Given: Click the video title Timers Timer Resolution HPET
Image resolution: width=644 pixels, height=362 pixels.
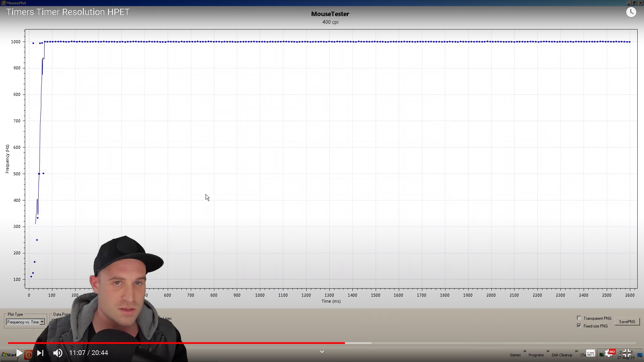Looking at the screenshot, I should 68,12.
